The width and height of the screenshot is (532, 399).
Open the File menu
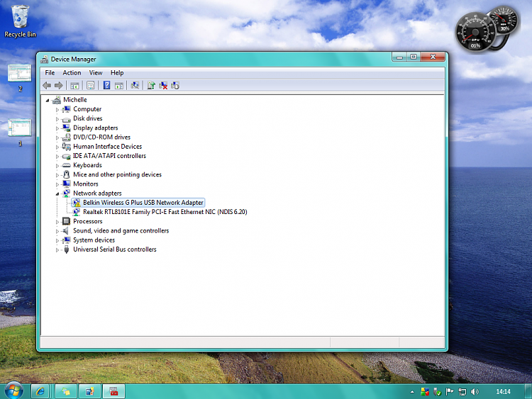click(50, 73)
